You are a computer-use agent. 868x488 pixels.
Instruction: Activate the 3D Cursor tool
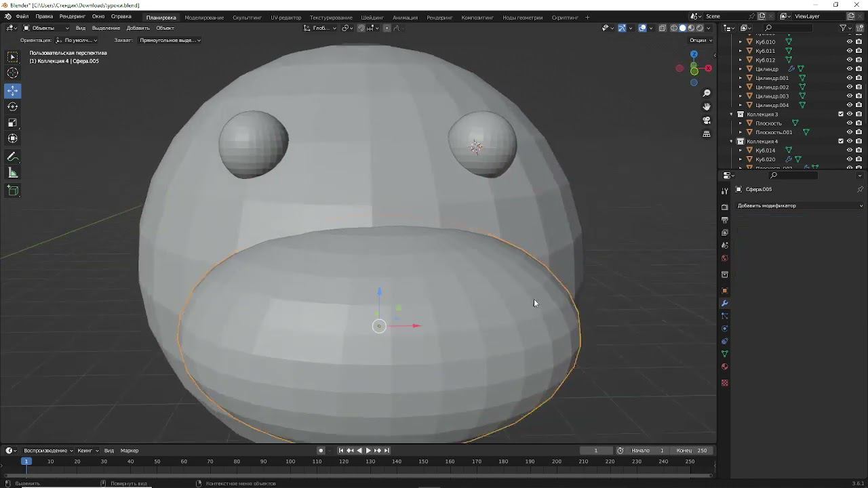(13, 73)
